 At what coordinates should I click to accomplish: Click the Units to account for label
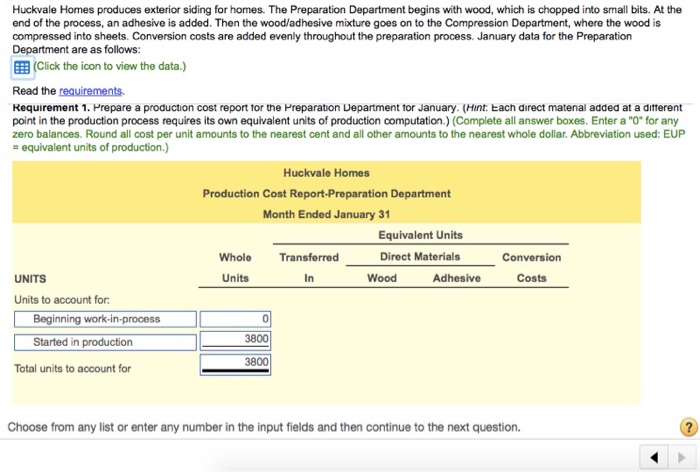(x=62, y=300)
